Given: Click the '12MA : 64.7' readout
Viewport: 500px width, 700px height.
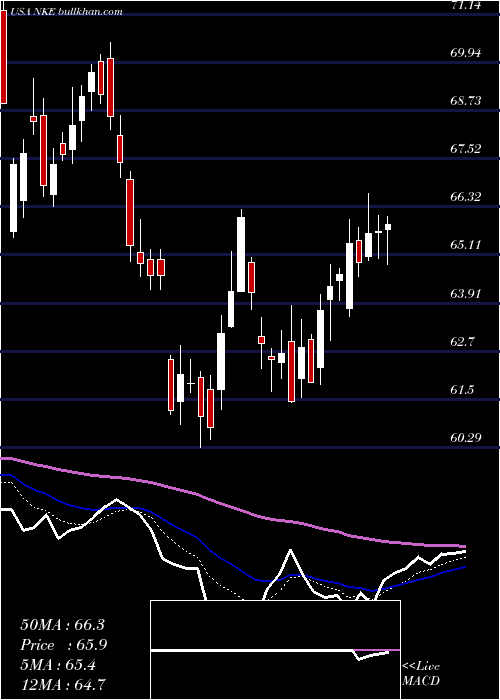Looking at the screenshot, I should pyautogui.click(x=63, y=684).
